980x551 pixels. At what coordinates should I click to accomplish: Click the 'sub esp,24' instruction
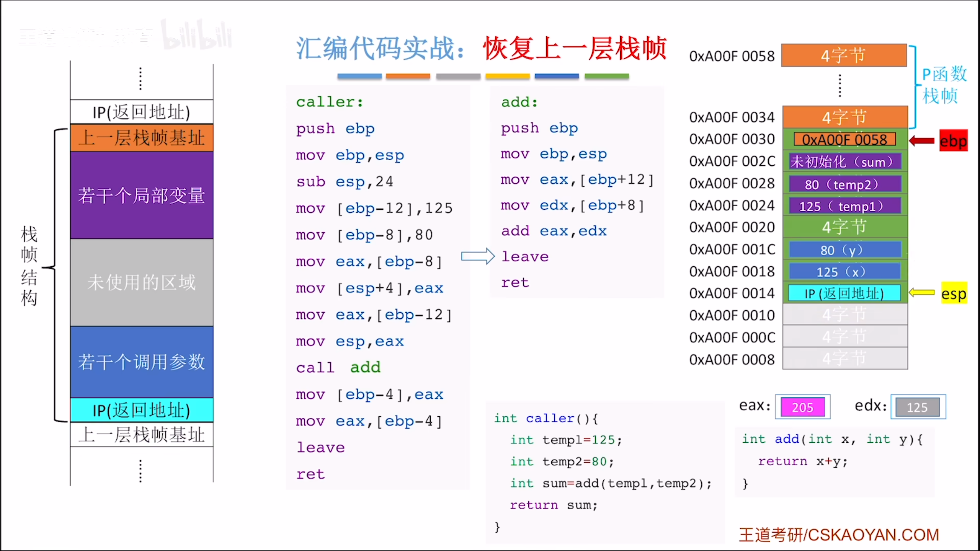[345, 181]
